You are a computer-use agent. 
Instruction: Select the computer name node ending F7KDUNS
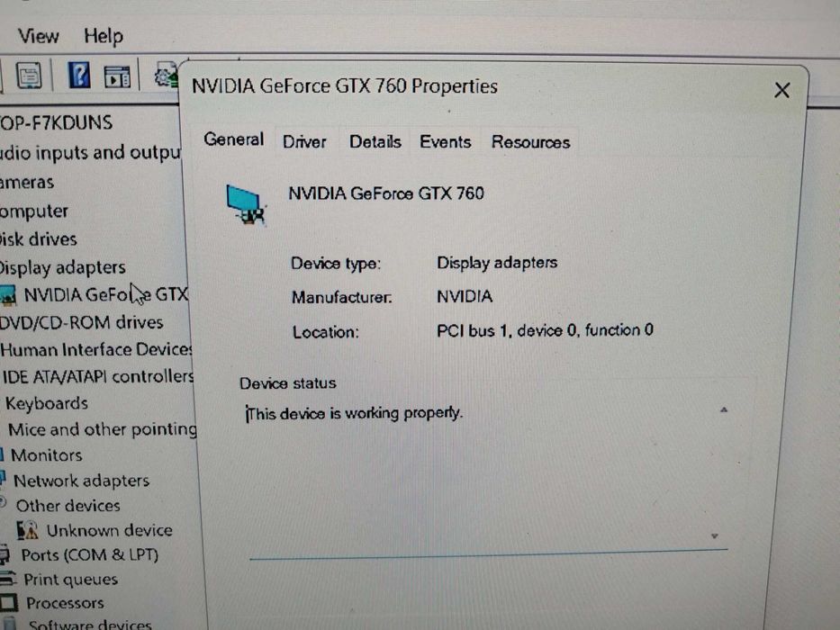pyautogui.click(x=56, y=122)
